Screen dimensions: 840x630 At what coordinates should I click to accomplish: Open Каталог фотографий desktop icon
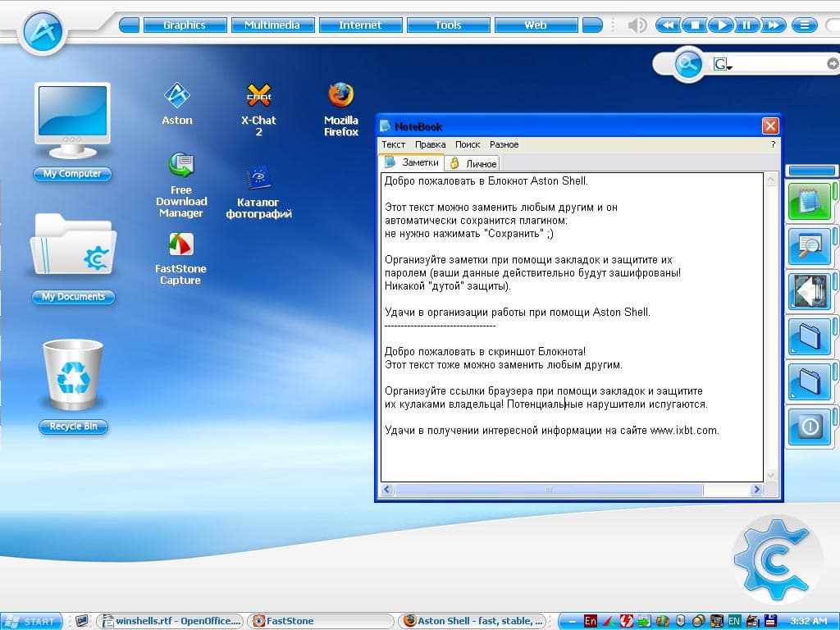click(x=258, y=192)
